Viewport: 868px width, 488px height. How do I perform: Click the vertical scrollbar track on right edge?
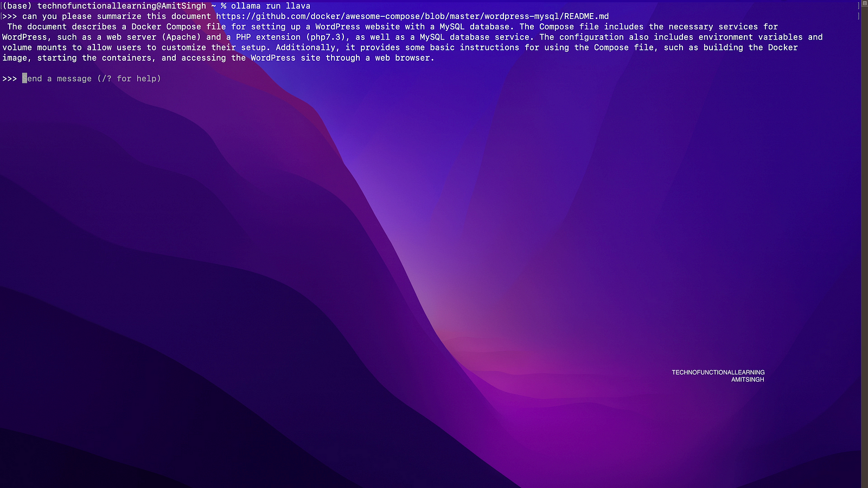point(864,244)
